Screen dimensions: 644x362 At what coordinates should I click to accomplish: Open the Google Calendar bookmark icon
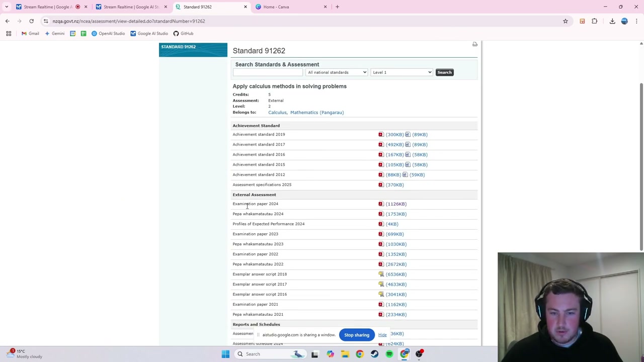click(73, 33)
